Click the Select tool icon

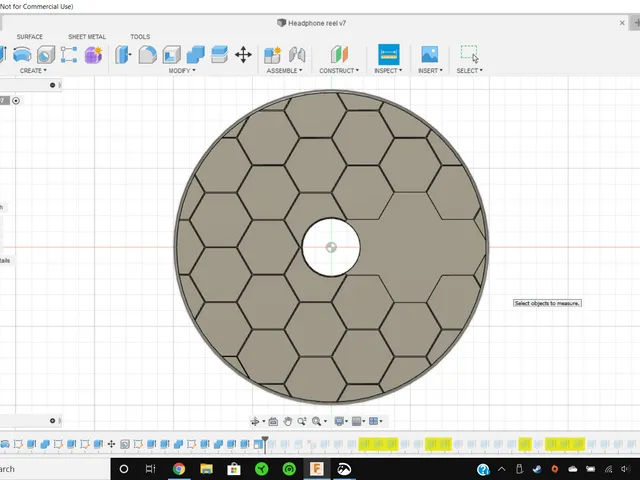point(469,54)
